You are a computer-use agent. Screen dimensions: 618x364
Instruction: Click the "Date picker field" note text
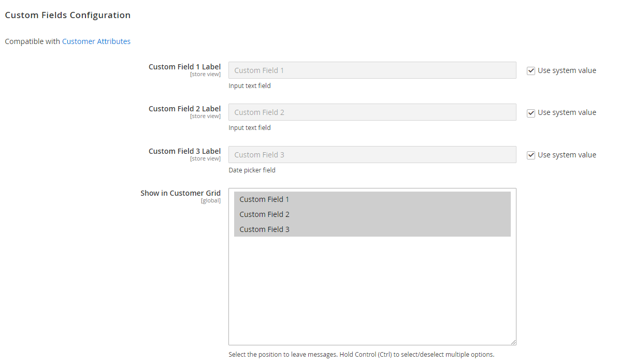252,170
